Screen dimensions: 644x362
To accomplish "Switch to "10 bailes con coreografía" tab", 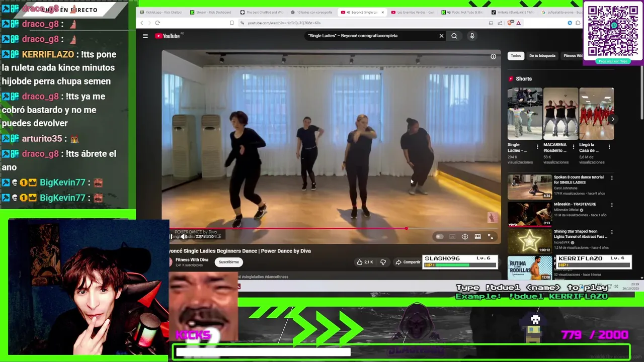I will 312,12.
